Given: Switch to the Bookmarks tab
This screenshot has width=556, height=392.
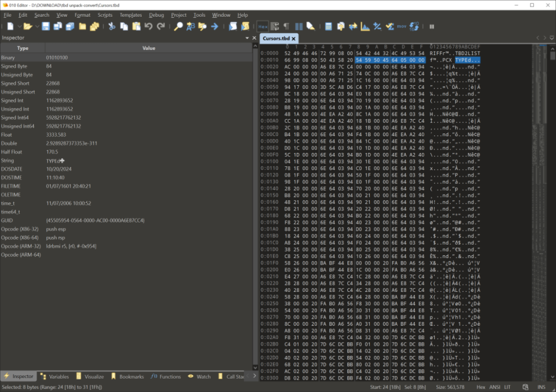Looking at the screenshot, I should tap(127, 376).
